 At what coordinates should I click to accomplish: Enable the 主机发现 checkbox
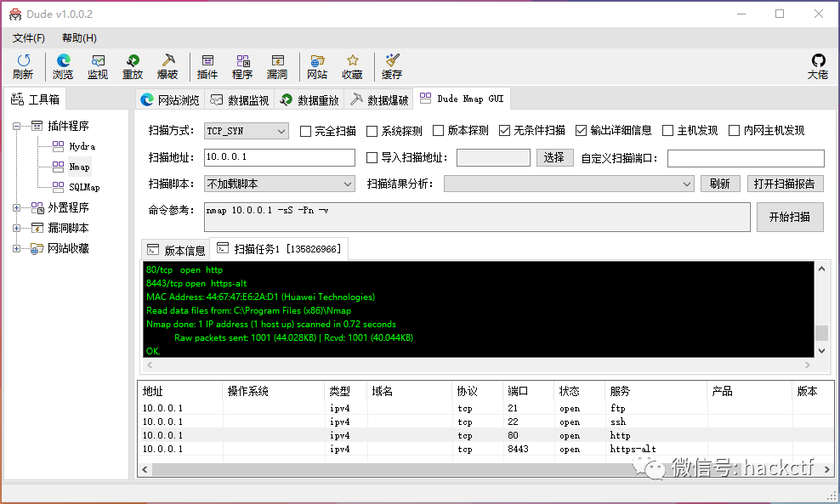click(x=668, y=131)
